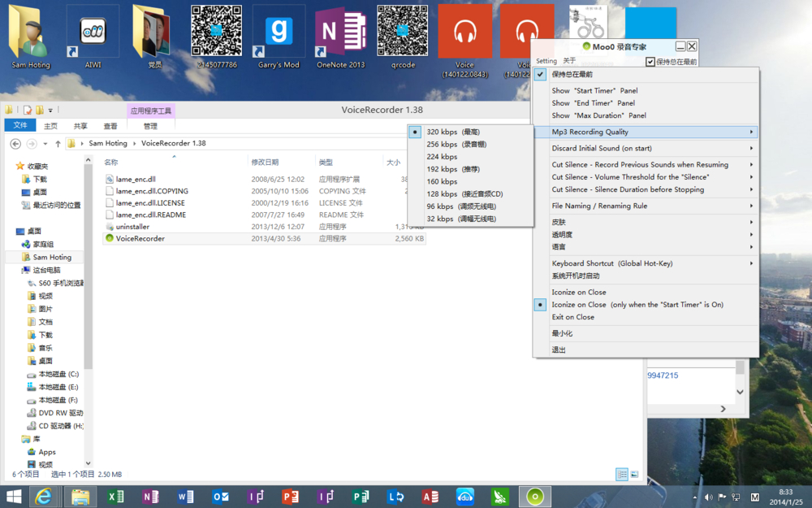Toggle 保持总在最前 checkbox in Moo0 window

[650, 62]
